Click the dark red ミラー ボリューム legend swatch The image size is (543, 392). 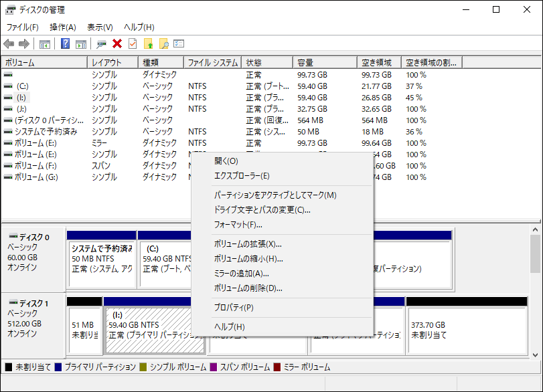277,367
